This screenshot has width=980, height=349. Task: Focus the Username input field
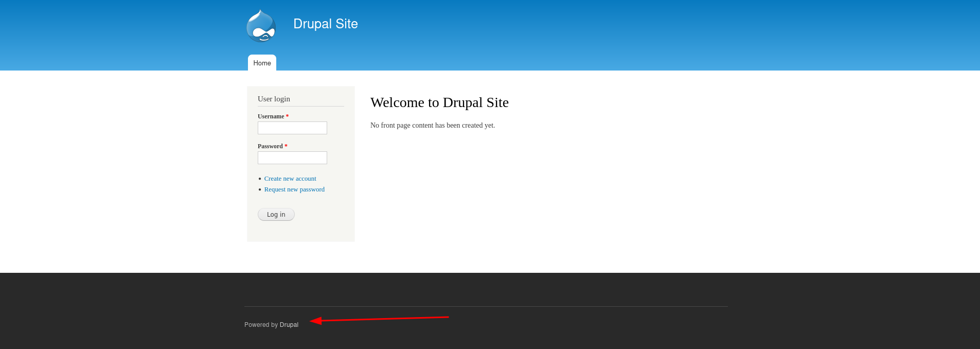[x=292, y=128]
